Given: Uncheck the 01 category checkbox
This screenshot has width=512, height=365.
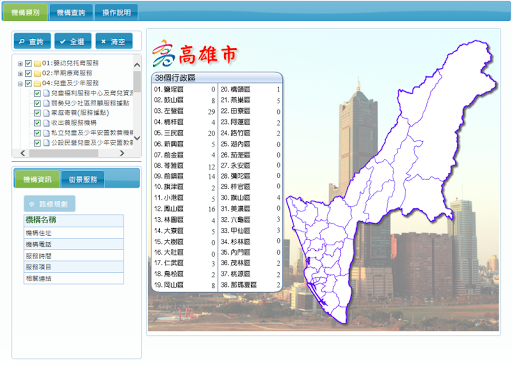Looking at the screenshot, I should [x=28, y=63].
